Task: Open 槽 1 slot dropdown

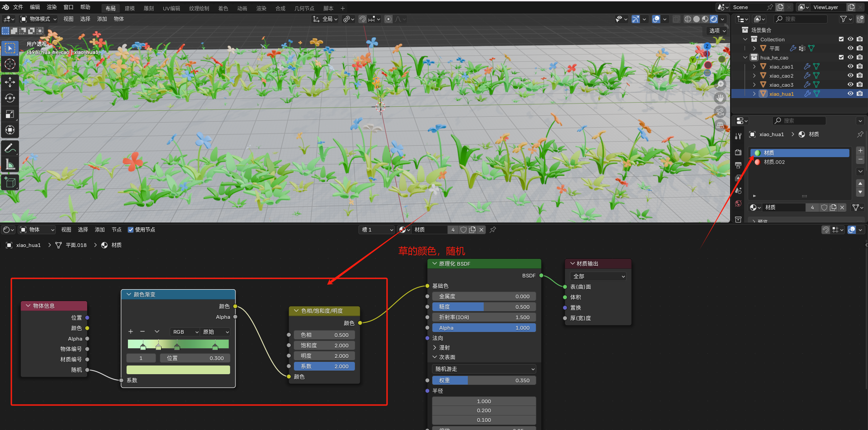Action: click(377, 230)
